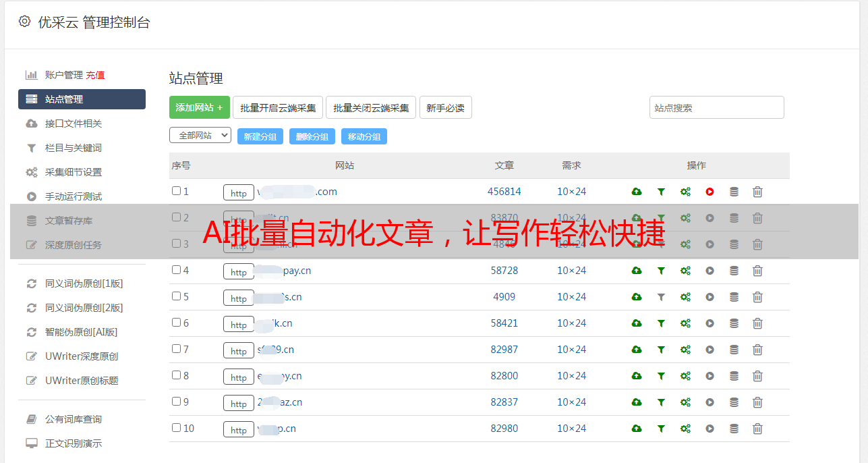Check the box for site row 9
The width and height of the screenshot is (868, 463).
click(x=176, y=402)
